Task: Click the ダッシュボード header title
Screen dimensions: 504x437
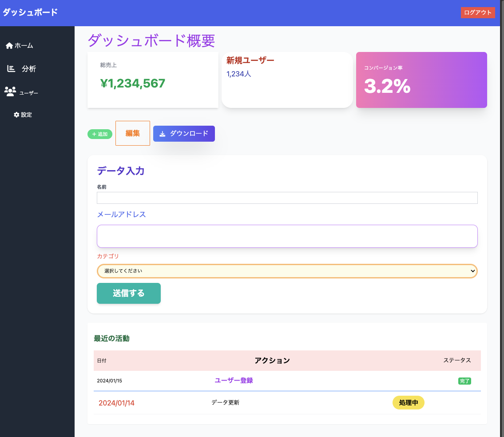Action: (x=30, y=12)
